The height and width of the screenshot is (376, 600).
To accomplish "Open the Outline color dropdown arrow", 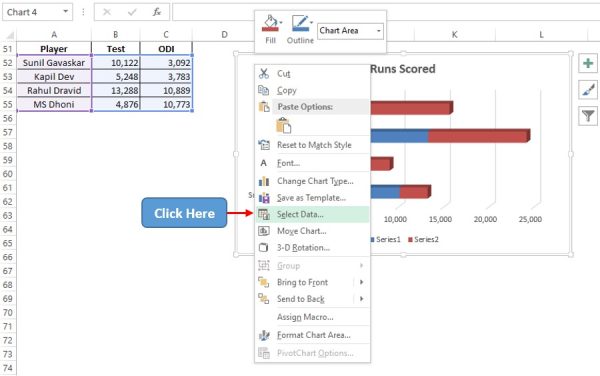I will (x=311, y=23).
